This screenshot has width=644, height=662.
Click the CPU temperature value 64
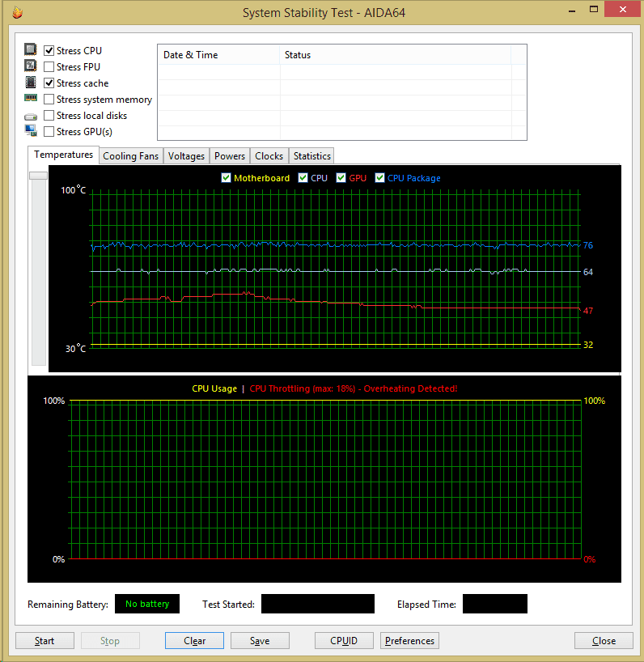point(588,272)
